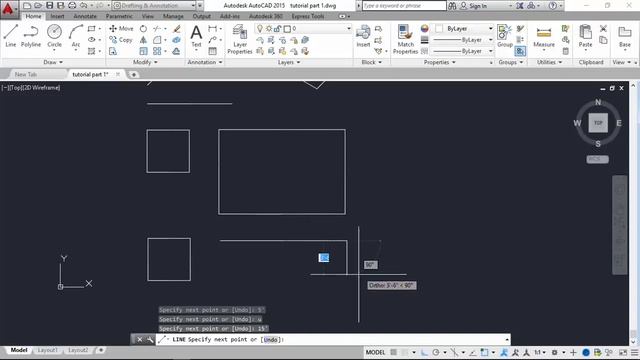Select the Mirror tool icon
This screenshot has height=360, width=640.
(143, 40)
